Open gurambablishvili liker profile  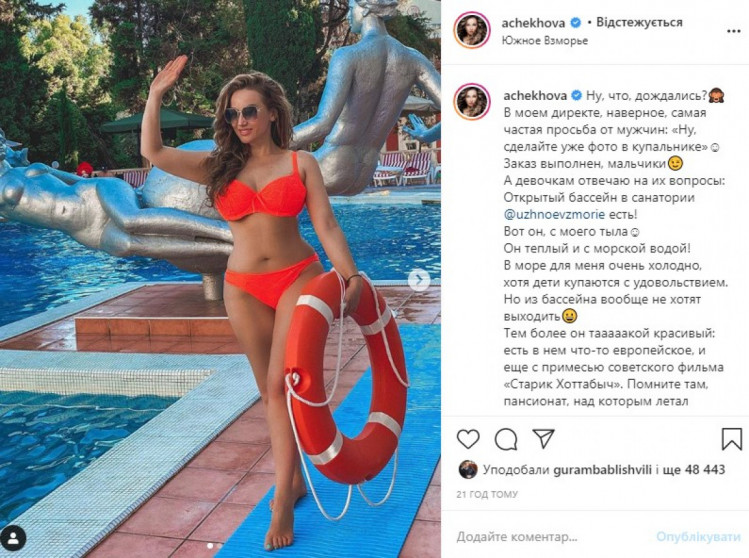[602, 470]
